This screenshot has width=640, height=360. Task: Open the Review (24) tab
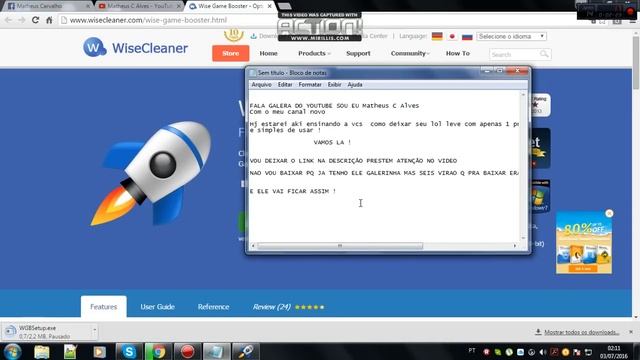point(288,307)
